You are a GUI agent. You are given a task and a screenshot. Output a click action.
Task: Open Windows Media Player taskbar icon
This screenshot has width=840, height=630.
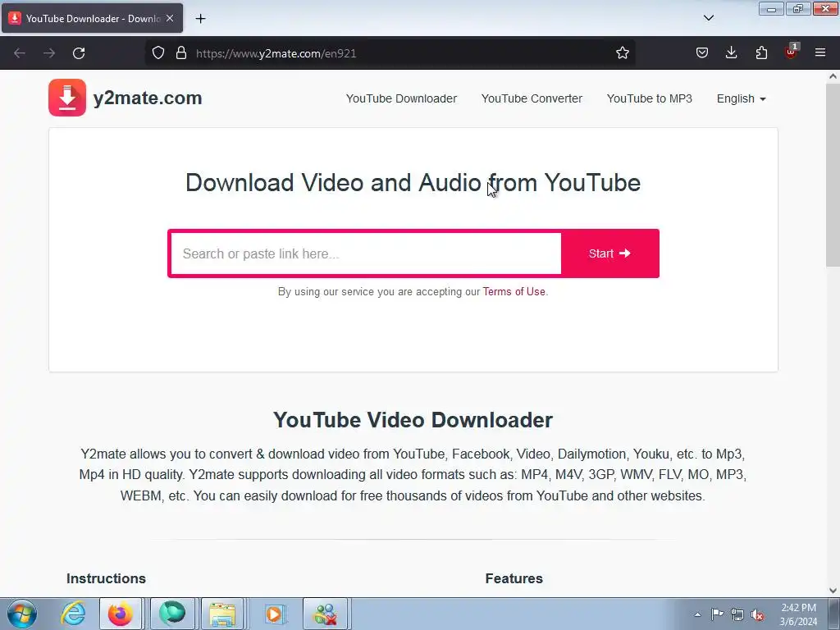click(274, 614)
